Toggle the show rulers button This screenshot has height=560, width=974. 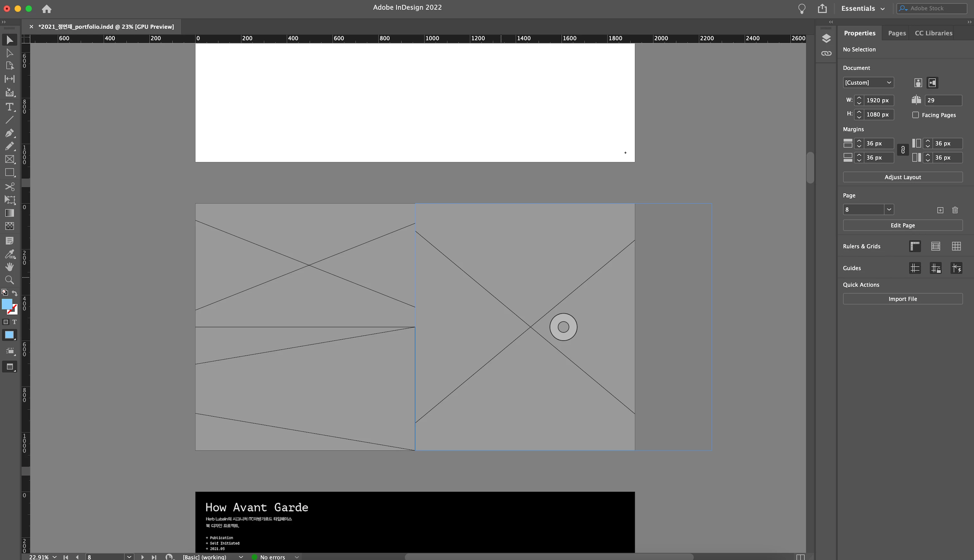pos(915,246)
